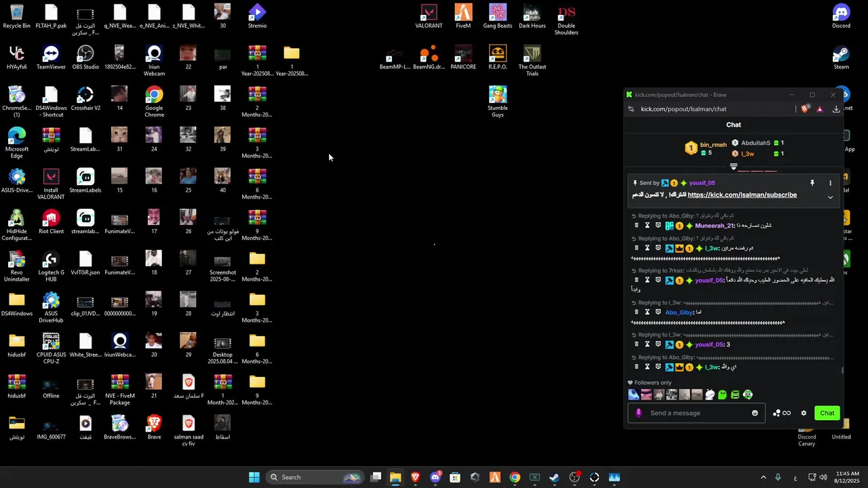The width and height of the screenshot is (868, 488).
Task: Click the Abo_Glby username in chat
Action: 679,312
